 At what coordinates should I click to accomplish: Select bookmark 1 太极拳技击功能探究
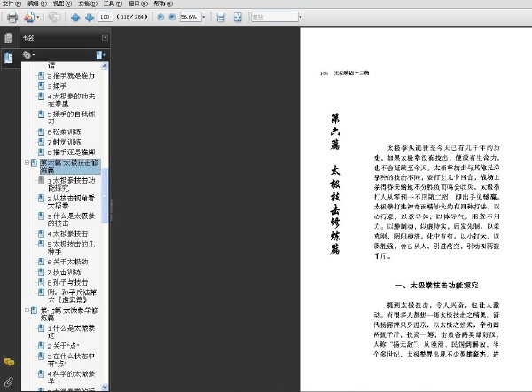71,184
